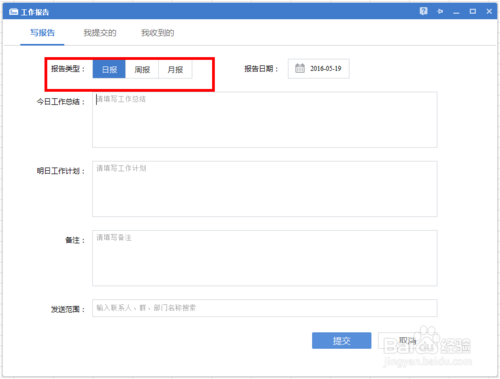Click the 提交 submit button

pyautogui.click(x=341, y=341)
